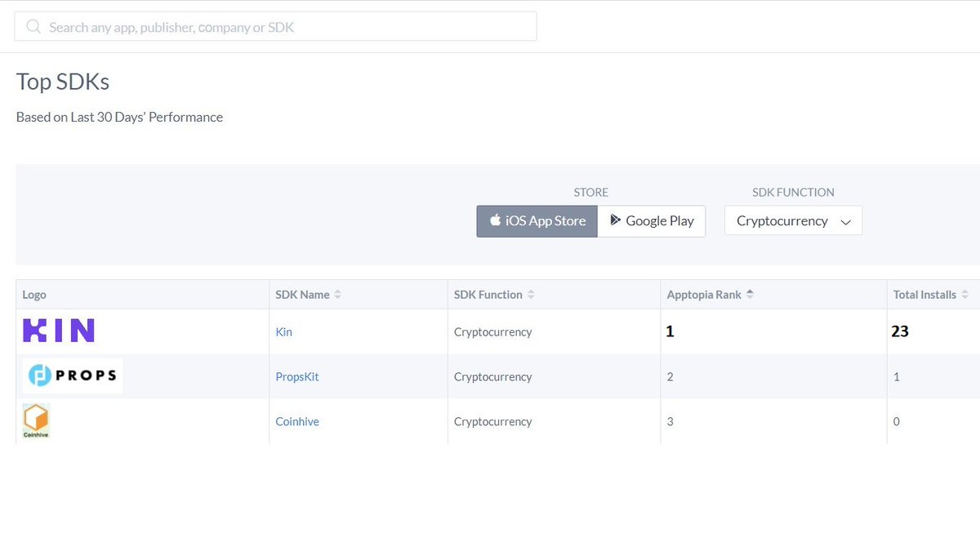980x551 pixels.
Task: Select the iOS App Store option
Action: coord(537,221)
